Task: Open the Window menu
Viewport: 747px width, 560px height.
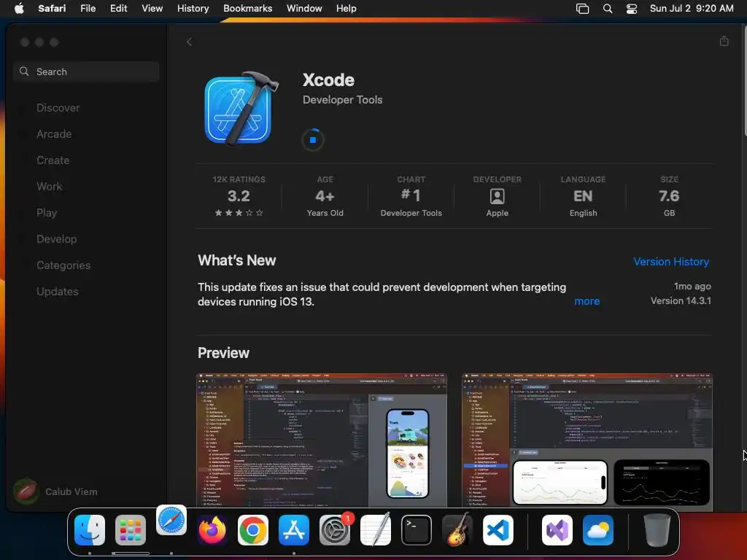Action: point(304,8)
